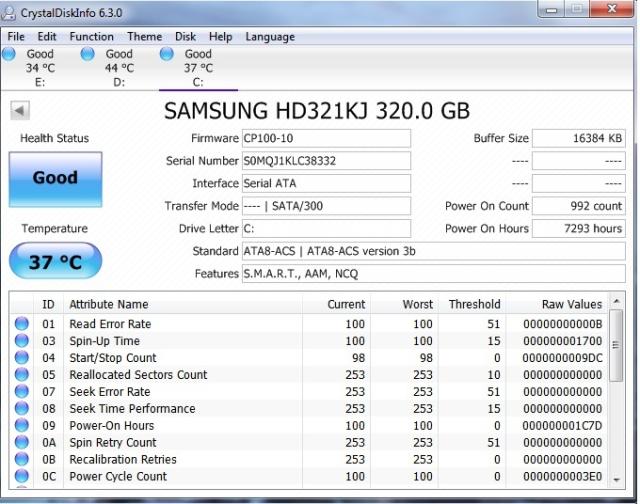The height and width of the screenshot is (504, 640).
Task: Click status orb for Spin Retry Count
Action: click(22, 442)
